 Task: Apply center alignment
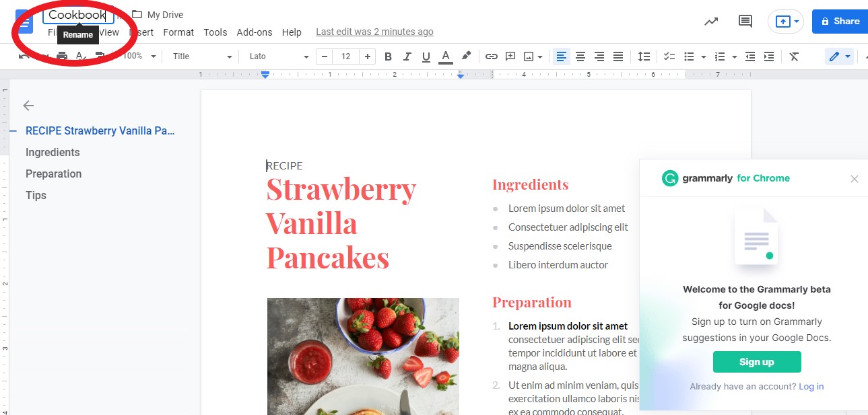580,56
